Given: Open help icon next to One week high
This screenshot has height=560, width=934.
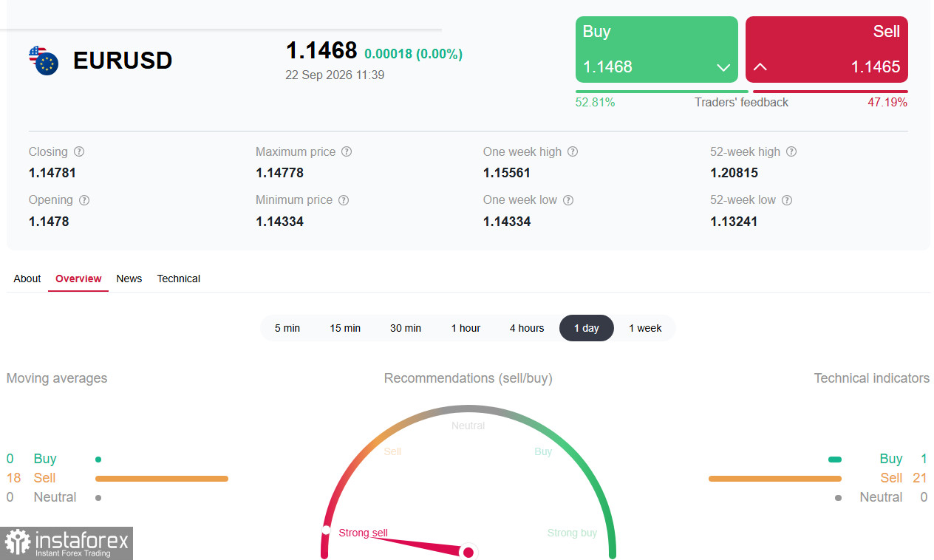Looking at the screenshot, I should [x=573, y=151].
